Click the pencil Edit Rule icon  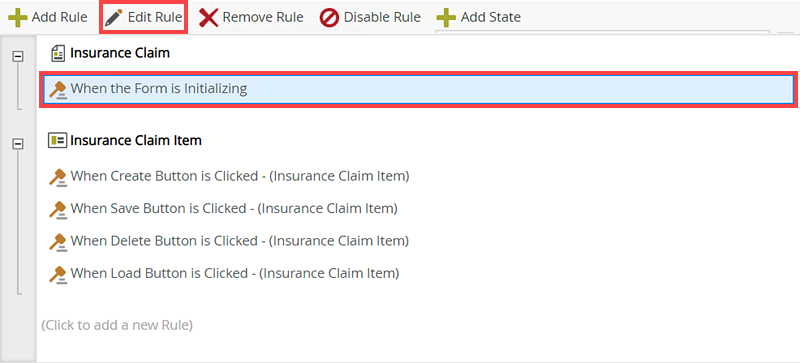click(x=114, y=18)
